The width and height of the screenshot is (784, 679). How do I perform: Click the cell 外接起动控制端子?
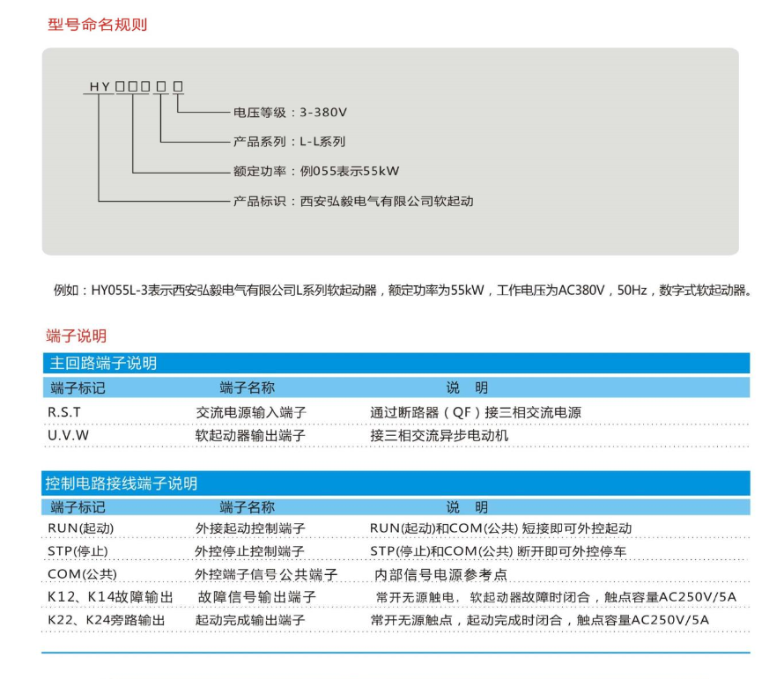[250, 528]
